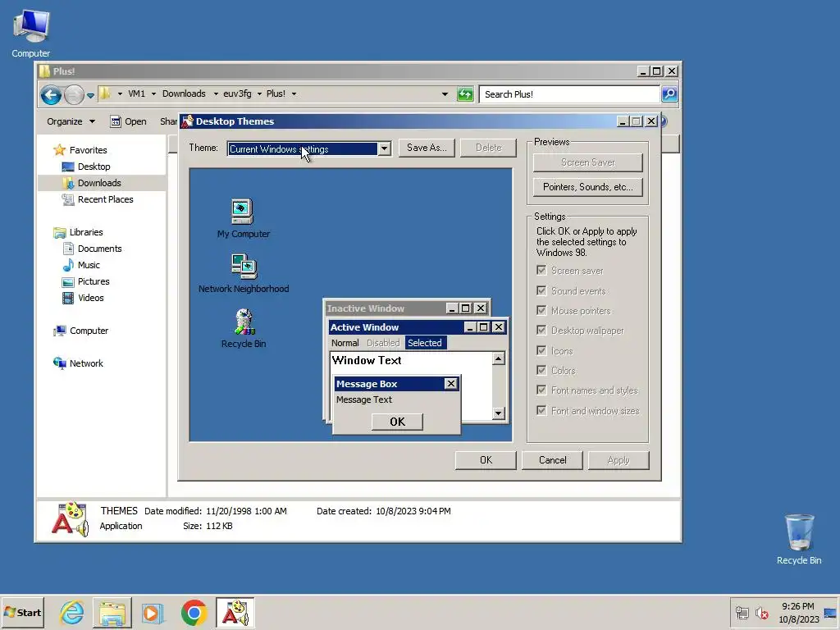Toggle the Icons checkbox

click(541, 350)
